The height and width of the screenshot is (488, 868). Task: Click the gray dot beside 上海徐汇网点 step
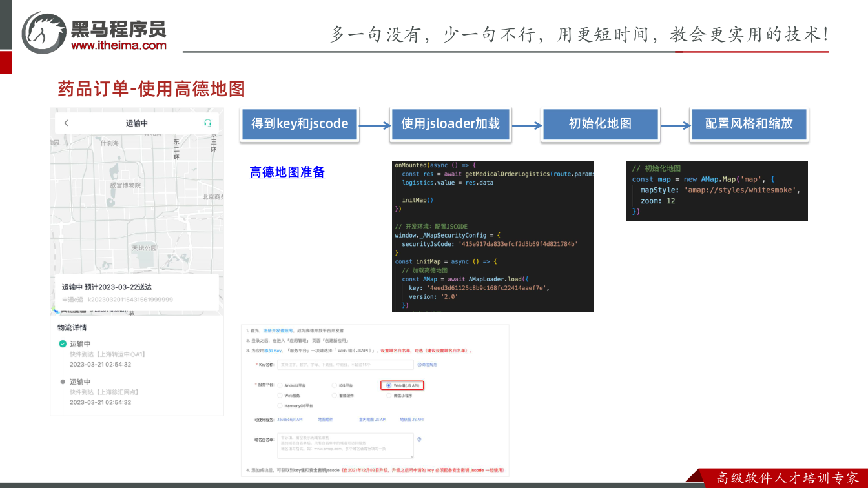click(63, 381)
